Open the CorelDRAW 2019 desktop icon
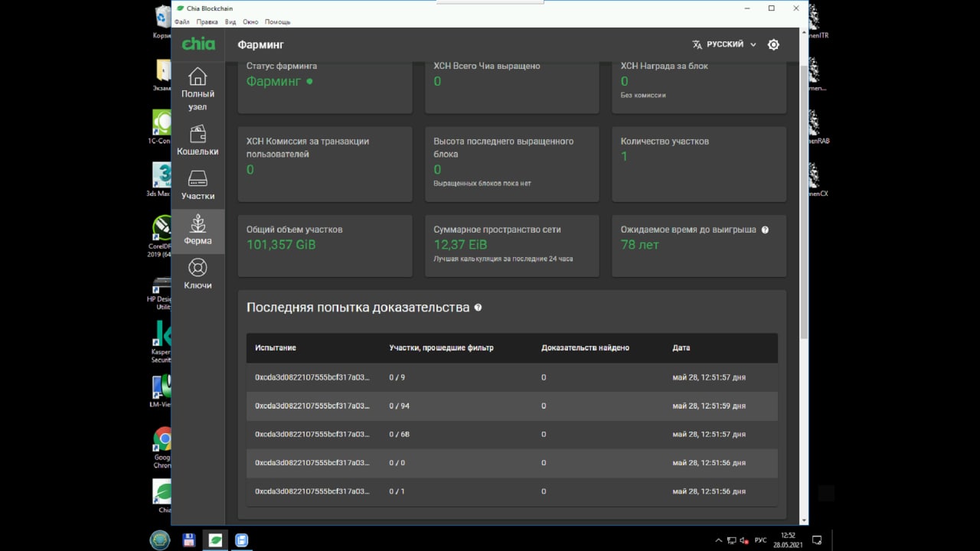This screenshot has height=551, width=980. click(x=161, y=236)
